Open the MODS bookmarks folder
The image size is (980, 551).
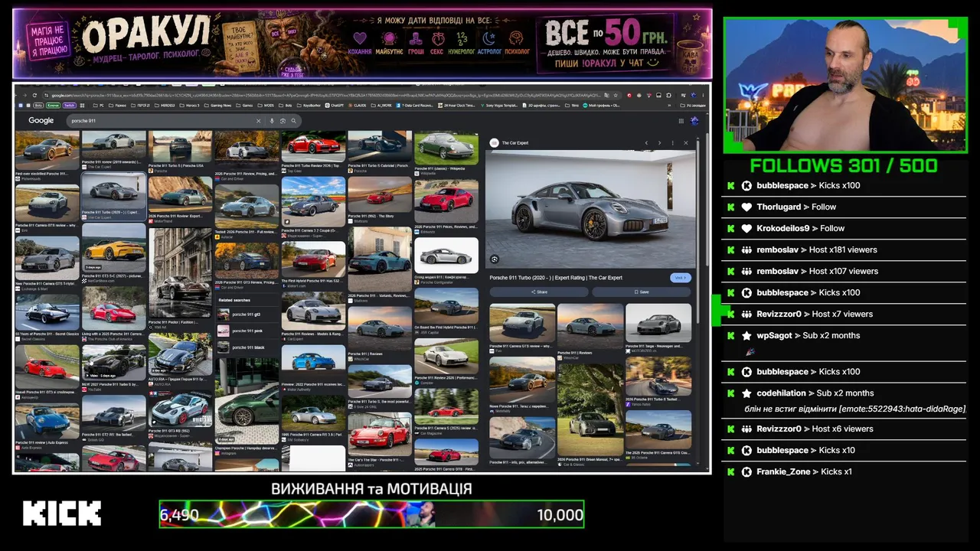(x=267, y=106)
